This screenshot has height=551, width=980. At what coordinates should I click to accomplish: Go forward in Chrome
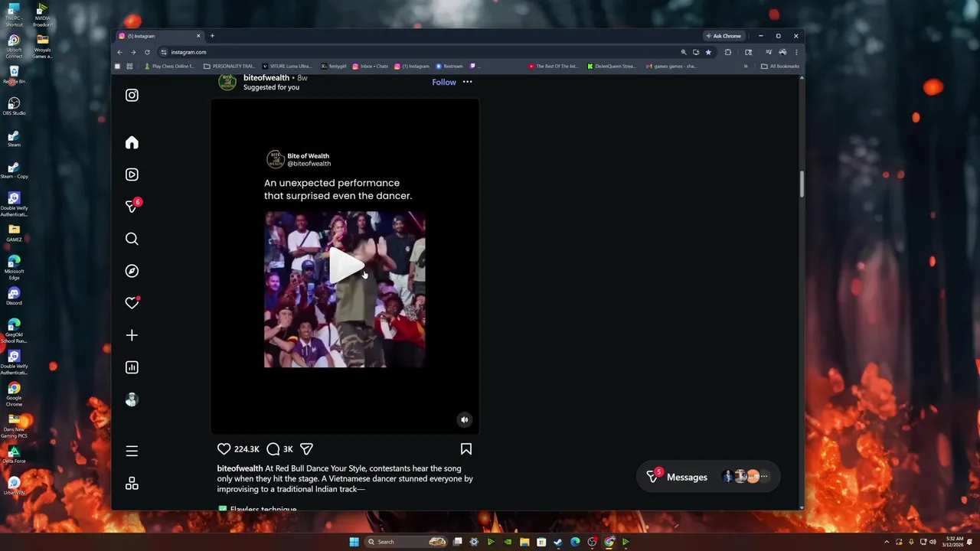point(133,52)
